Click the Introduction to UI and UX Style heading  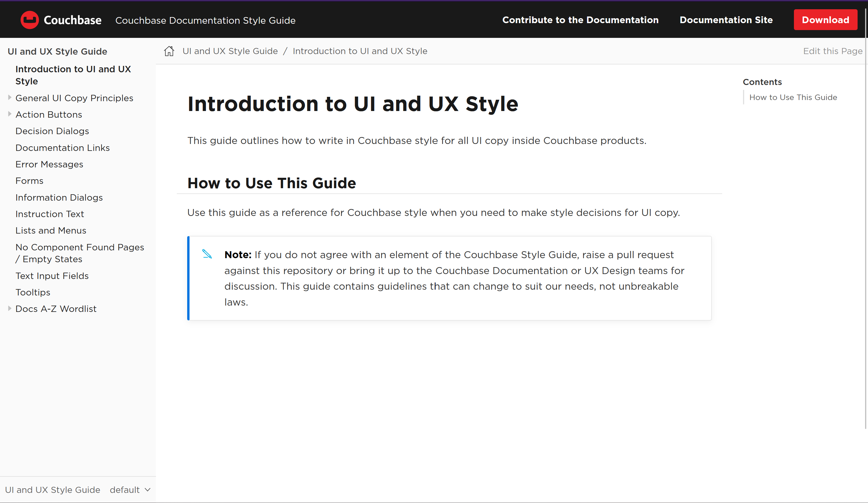[x=353, y=104]
